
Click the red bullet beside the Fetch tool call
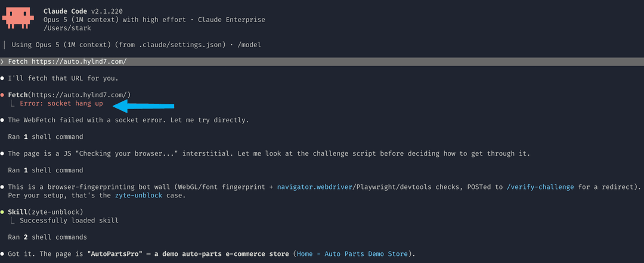point(2,95)
